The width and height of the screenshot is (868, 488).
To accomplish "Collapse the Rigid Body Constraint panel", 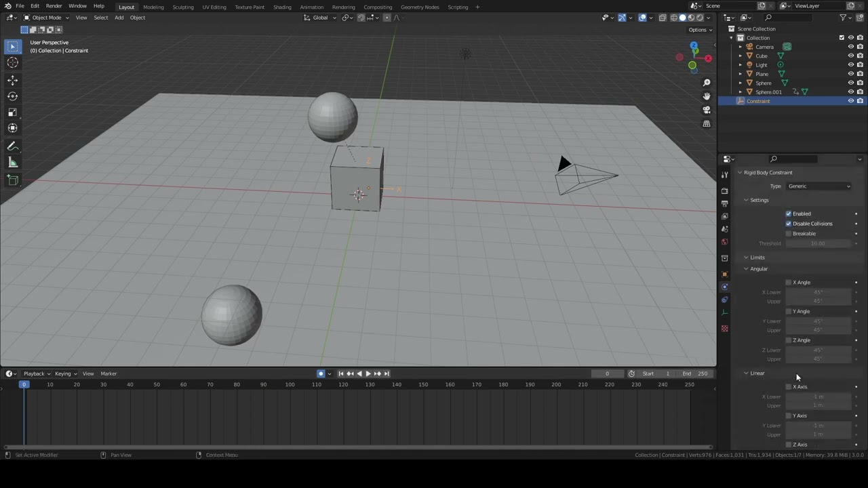I will coord(740,173).
